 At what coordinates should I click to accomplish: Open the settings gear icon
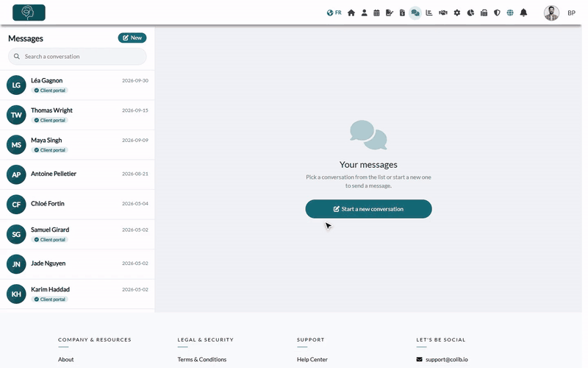(456, 13)
